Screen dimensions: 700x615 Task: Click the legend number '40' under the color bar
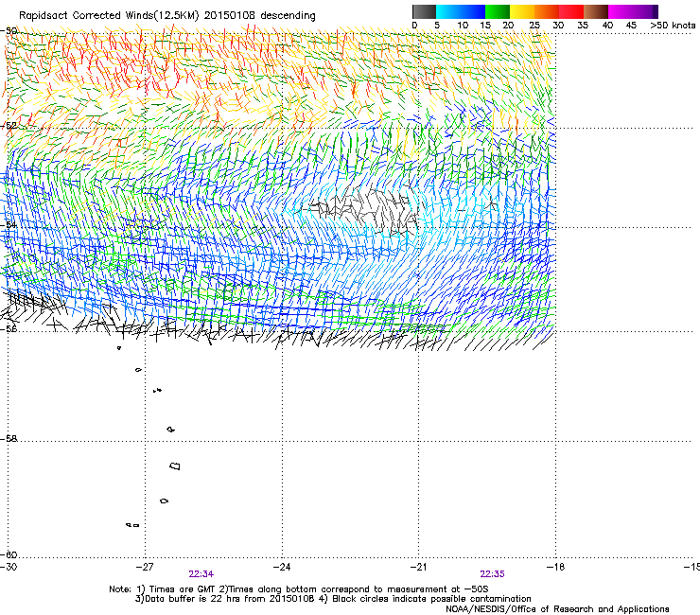click(607, 26)
